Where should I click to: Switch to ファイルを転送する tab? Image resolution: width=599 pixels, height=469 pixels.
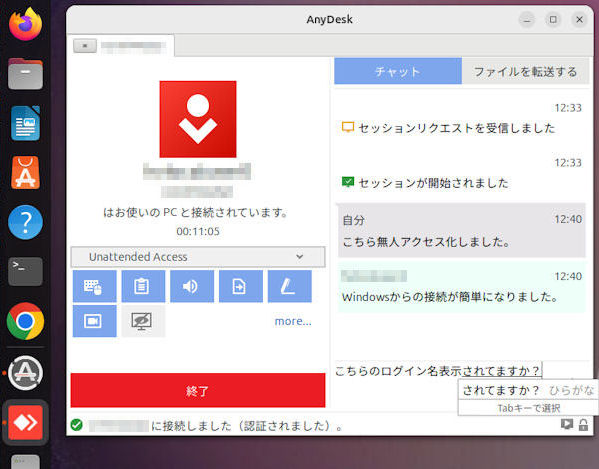[x=525, y=71]
